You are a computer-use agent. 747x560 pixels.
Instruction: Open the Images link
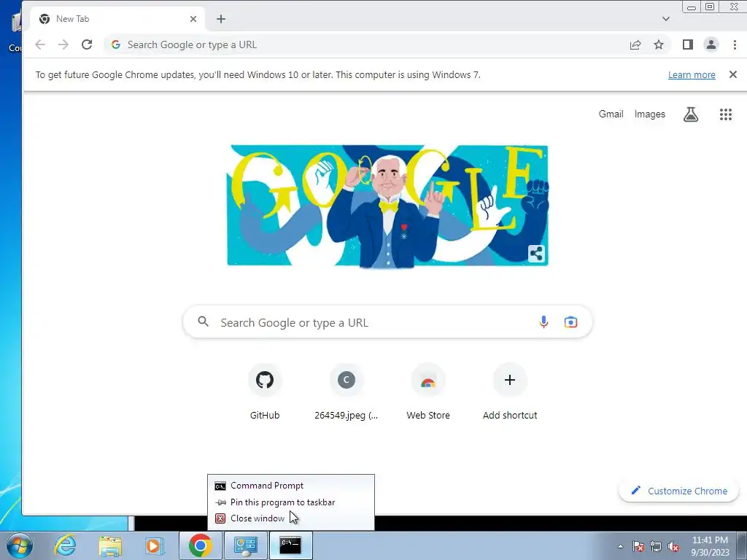[649, 114]
